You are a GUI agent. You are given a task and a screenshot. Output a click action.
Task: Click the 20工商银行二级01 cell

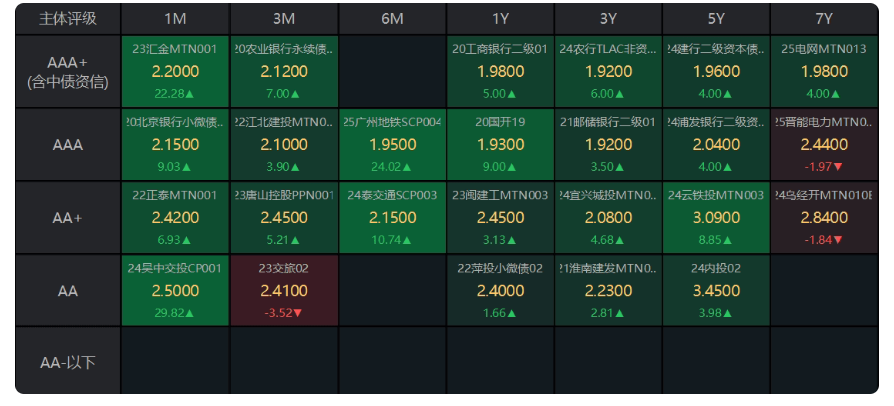point(500,71)
